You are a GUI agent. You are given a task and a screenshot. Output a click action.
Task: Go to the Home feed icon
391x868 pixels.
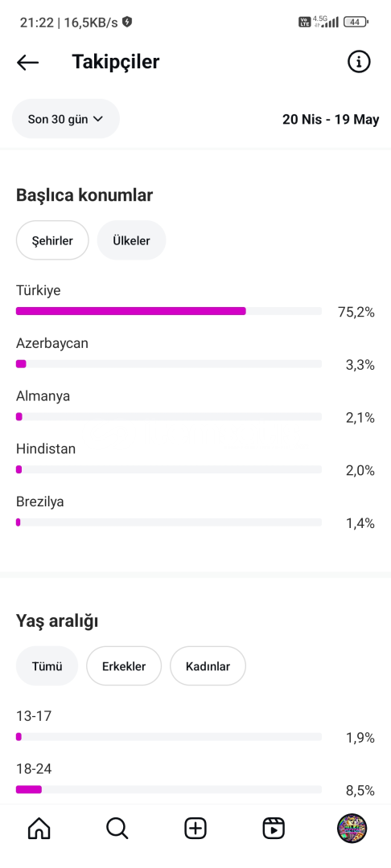[x=39, y=829]
